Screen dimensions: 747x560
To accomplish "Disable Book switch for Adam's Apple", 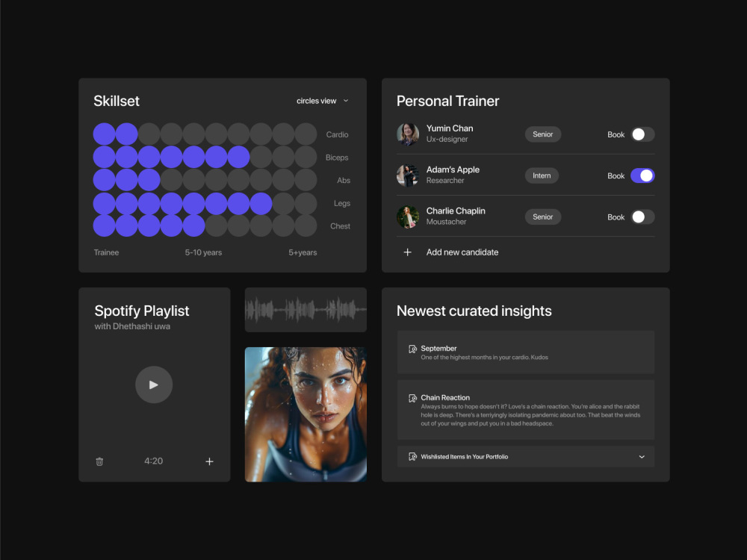I will [x=642, y=175].
